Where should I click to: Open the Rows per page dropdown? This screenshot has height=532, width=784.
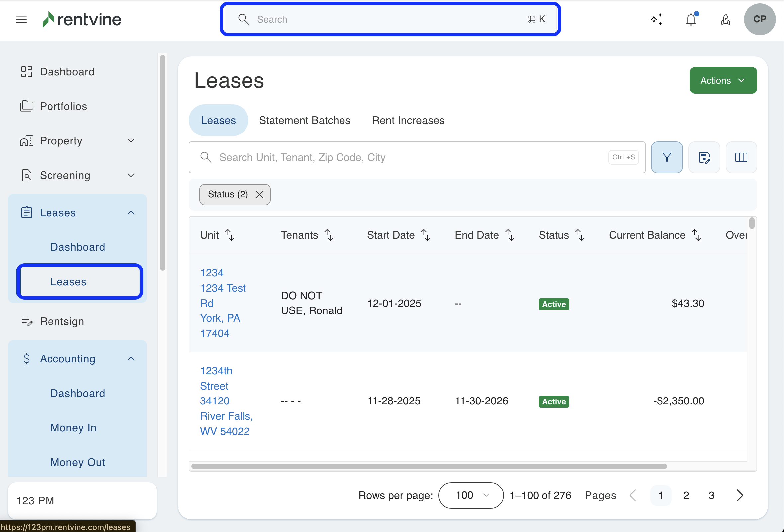471,495
